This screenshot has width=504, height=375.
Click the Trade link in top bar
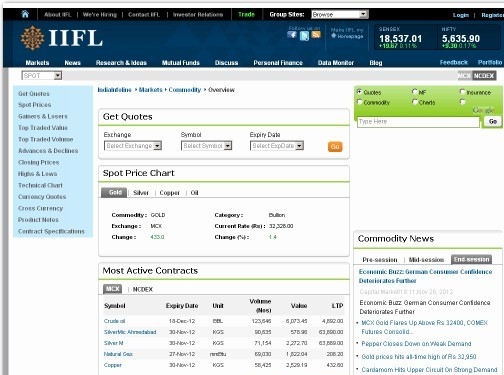pos(246,14)
